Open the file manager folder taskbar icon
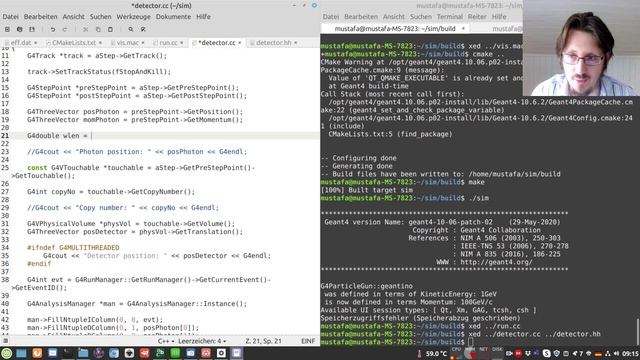The height and width of the screenshot is (360, 640). [x=83, y=353]
